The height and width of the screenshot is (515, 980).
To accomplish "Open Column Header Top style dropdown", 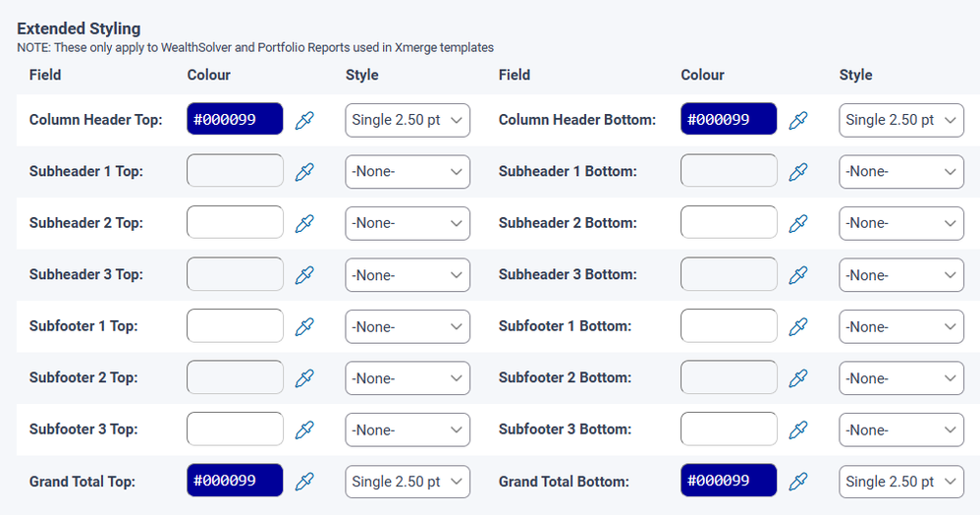I will tap(408, 120).
